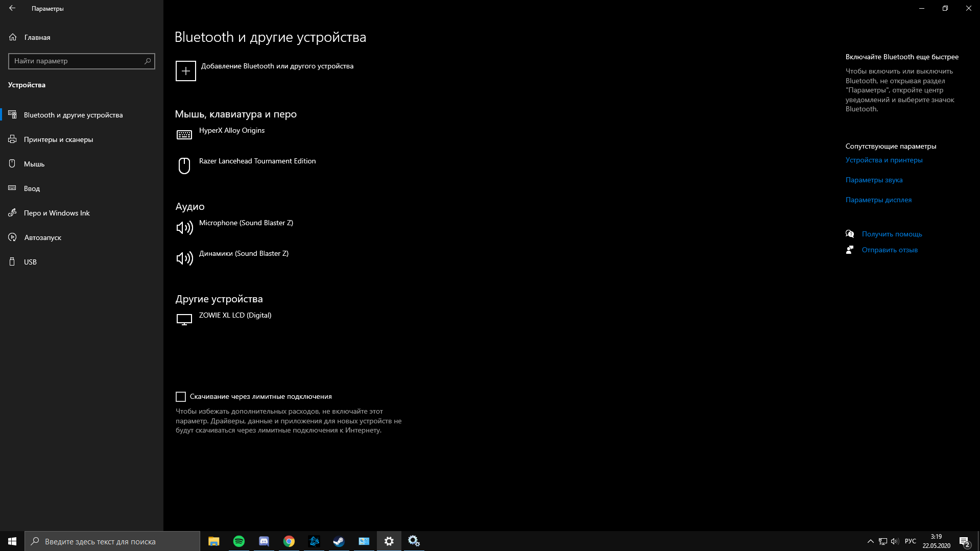Switch input language РУС indicator
The height and width of the screenshot is (551, 980).
[x=911, y=541]
